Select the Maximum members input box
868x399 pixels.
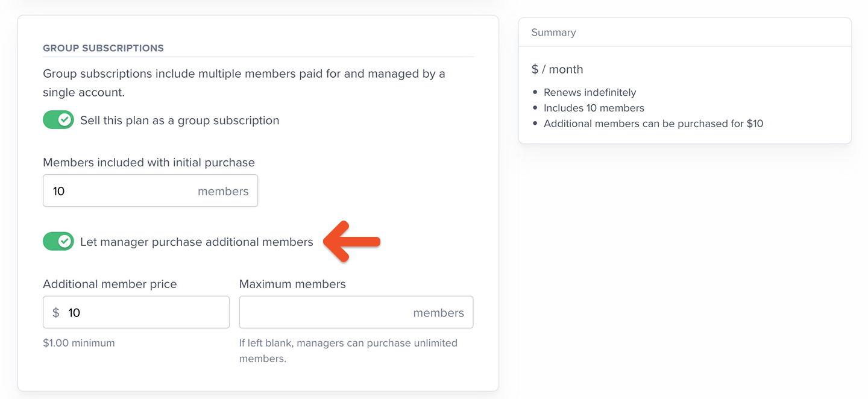325,312
